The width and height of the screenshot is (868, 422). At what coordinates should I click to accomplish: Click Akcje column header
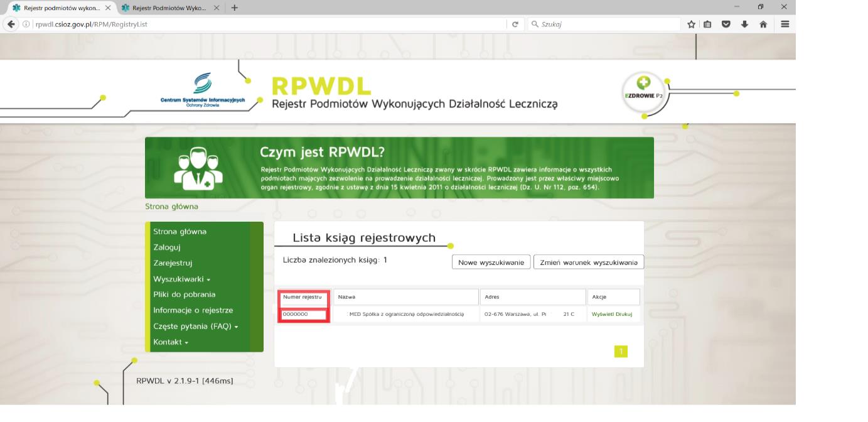613,297
